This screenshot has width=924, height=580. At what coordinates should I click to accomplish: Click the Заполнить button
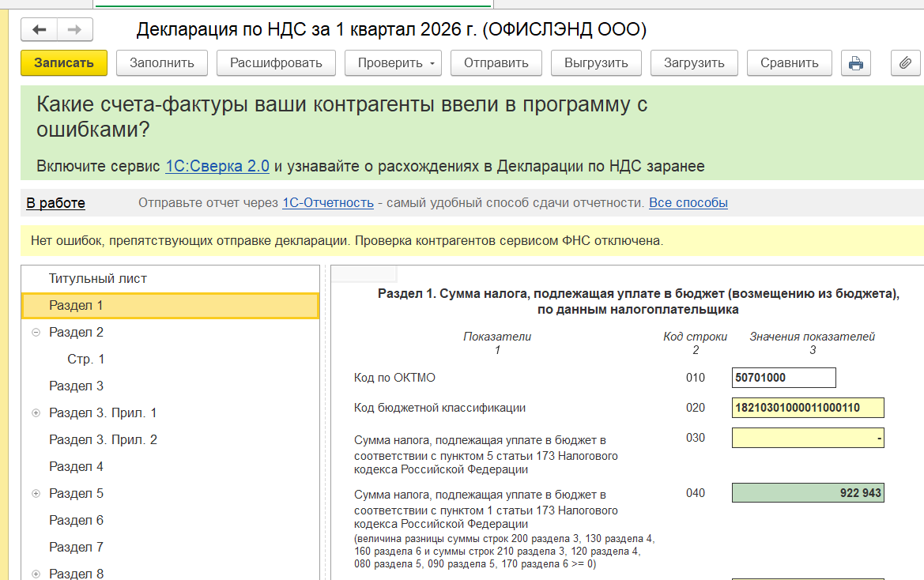click(162, 63)
